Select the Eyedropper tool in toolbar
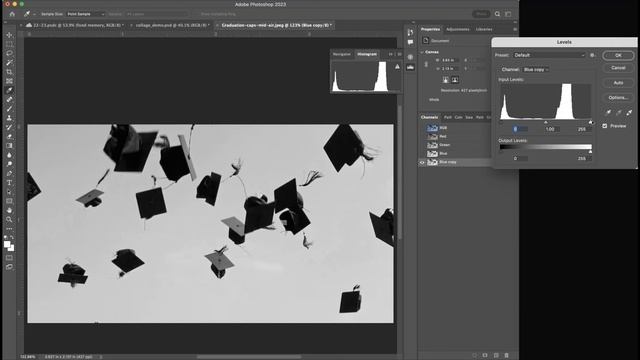 (x=9, y=90)
